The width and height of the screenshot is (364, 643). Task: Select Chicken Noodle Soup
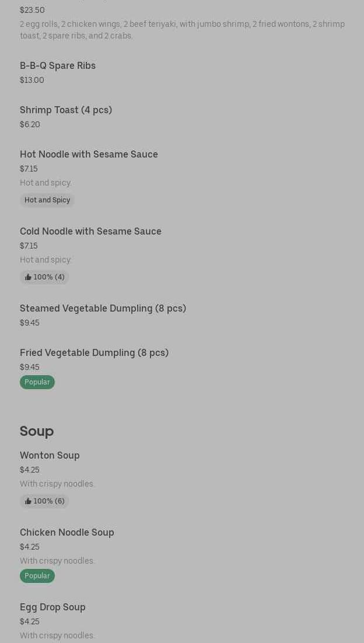(x=67, y=532)
